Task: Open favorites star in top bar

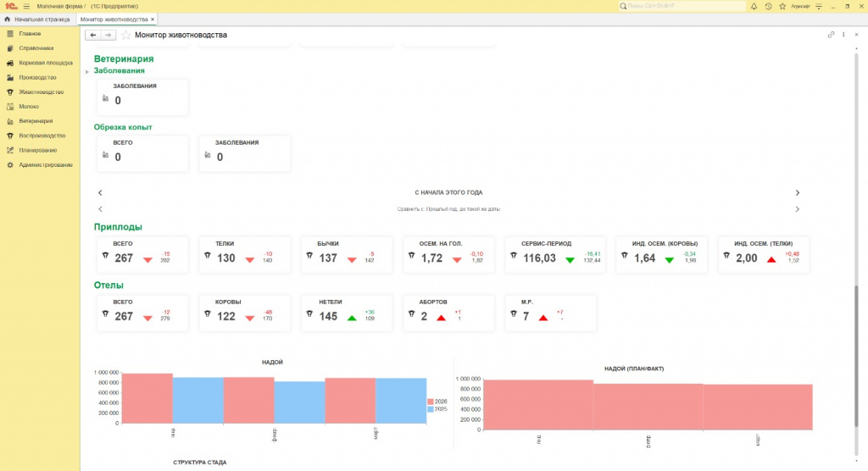Action: [781, 6]
